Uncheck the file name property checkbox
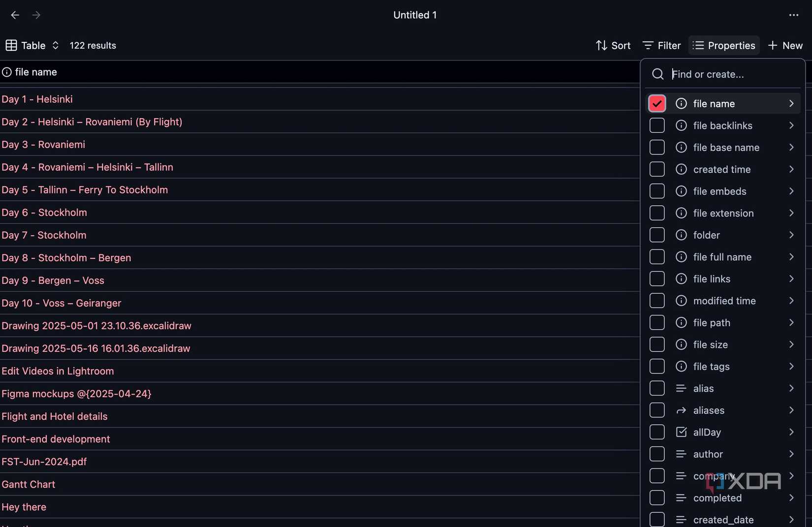 tap(657, 103)
